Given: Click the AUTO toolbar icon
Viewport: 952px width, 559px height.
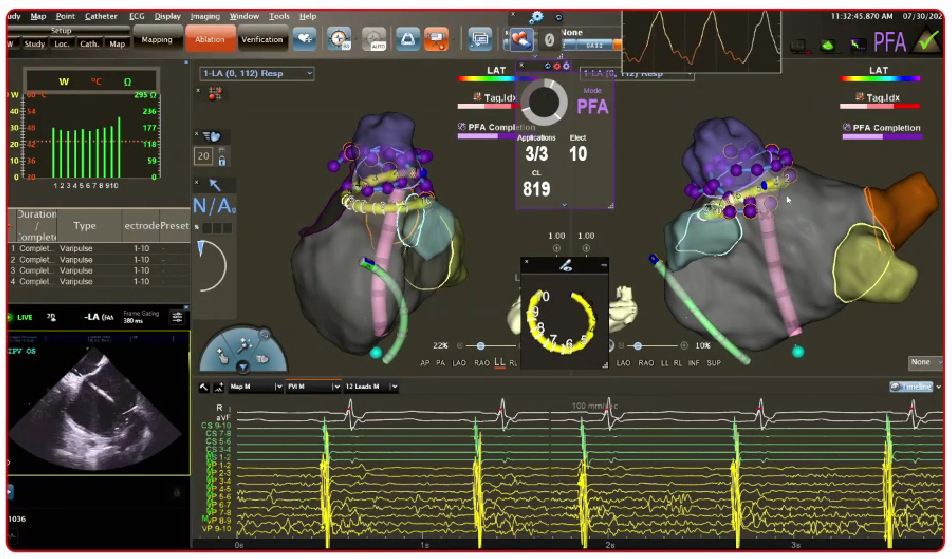Looking at the screenshot, I should (374, 39).
